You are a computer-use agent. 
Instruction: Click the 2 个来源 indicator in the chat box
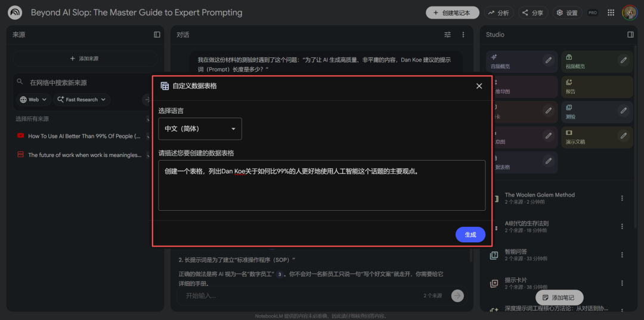432,296
